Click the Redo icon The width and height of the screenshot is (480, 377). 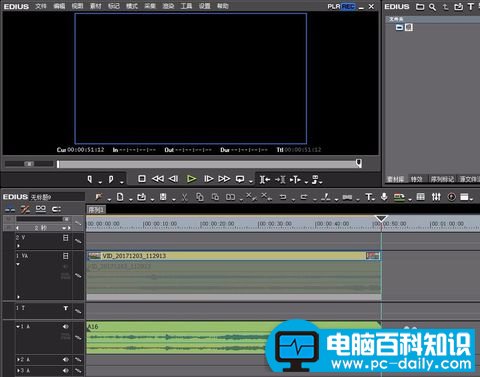pos(304,197)
